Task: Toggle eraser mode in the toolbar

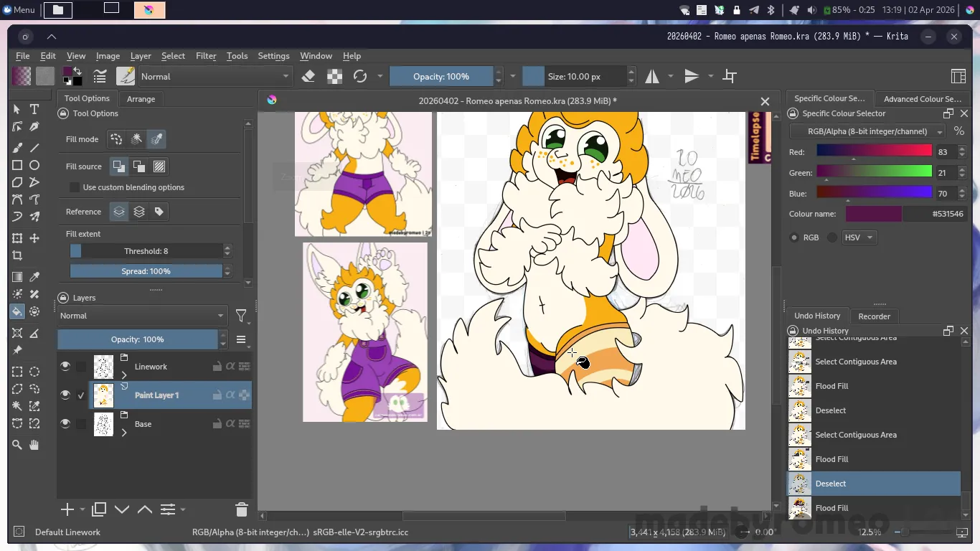Action: click(308, 76)
